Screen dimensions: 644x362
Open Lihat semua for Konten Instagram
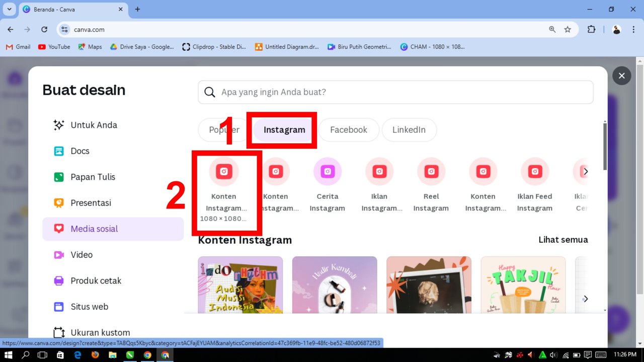pyautogui.click(x=563, y=240)
